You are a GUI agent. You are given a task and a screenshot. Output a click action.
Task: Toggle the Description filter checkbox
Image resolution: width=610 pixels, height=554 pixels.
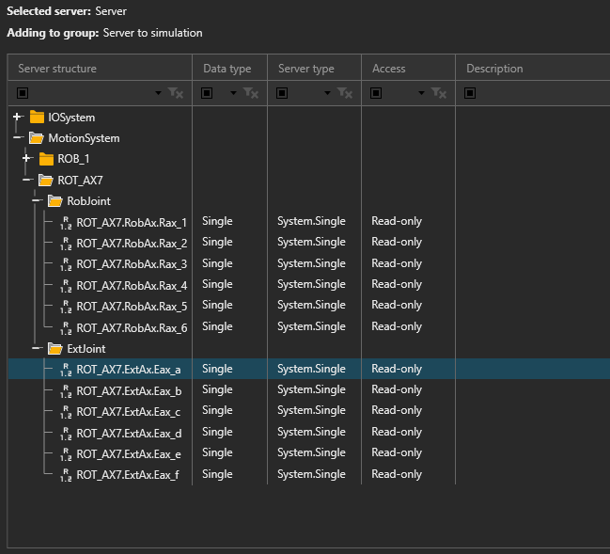coord(470,93)
